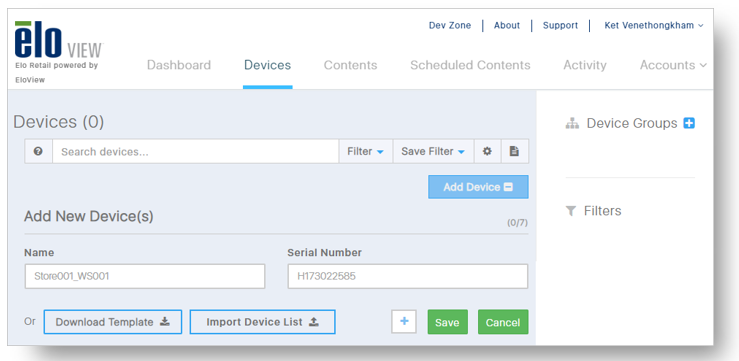Switch to the Dashboard tab
Image resolution: width=739 pixels, height=361 pixels.
[179, 65]
